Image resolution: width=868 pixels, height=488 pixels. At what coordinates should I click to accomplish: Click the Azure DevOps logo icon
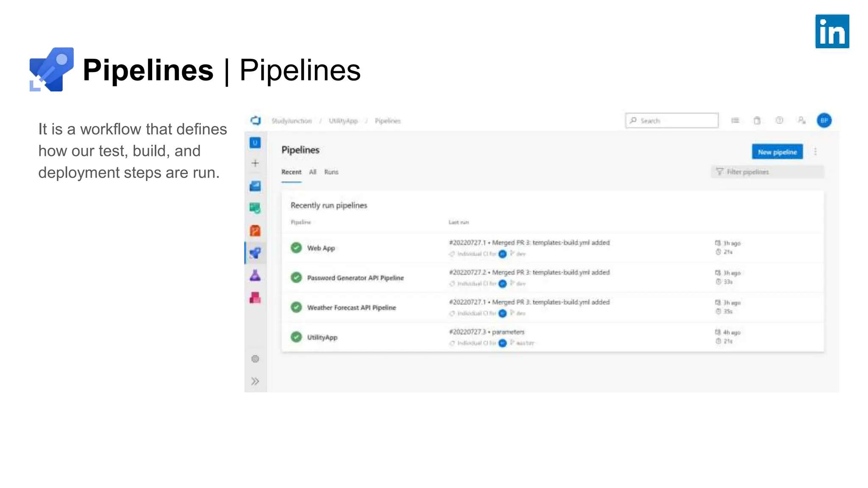click(255, 121)
